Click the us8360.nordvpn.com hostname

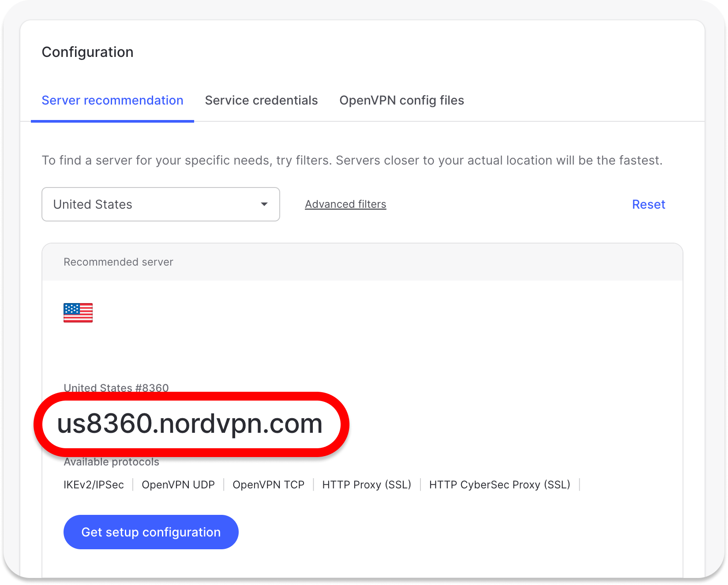pyautogui.click(x=190, y=424)
